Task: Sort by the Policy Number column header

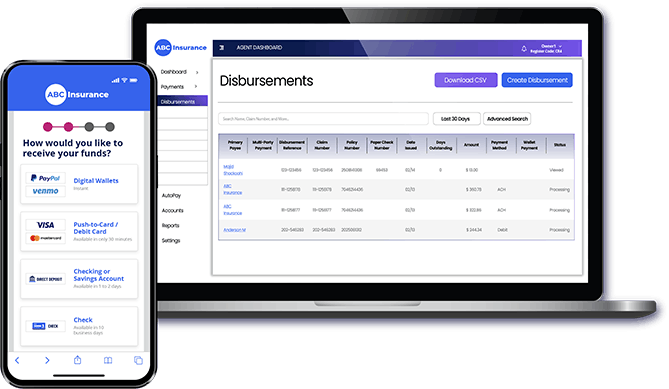Action: (x=352, y=145)
